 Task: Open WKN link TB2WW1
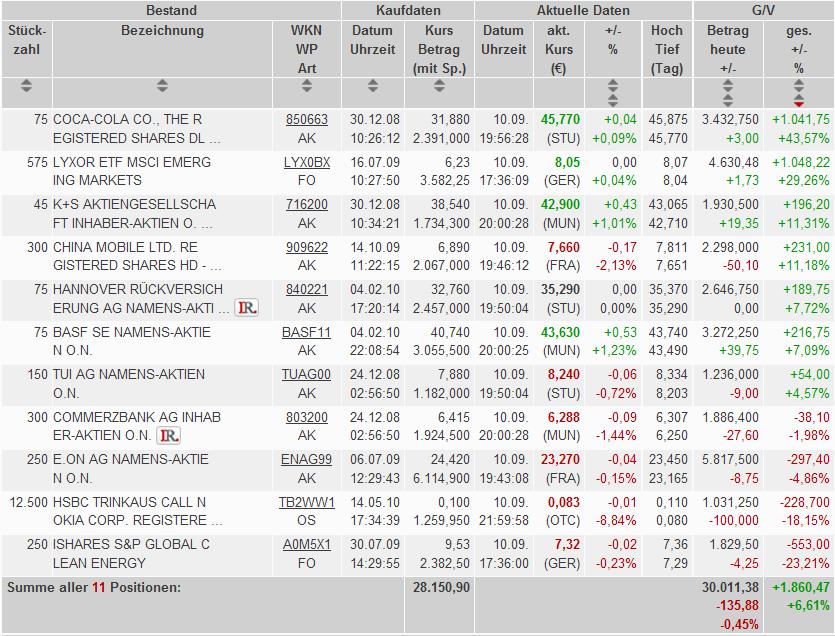pyautogui.click(x=307, y=502)
